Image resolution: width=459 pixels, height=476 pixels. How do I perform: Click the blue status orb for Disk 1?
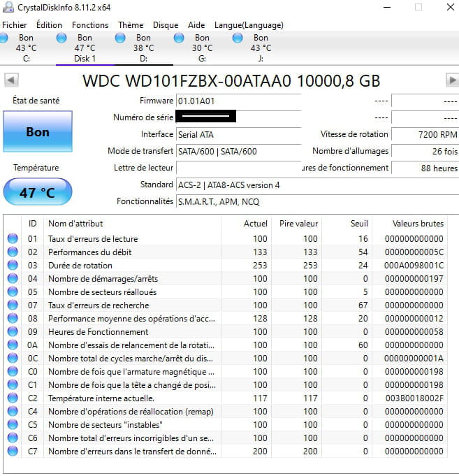(61, 38)
